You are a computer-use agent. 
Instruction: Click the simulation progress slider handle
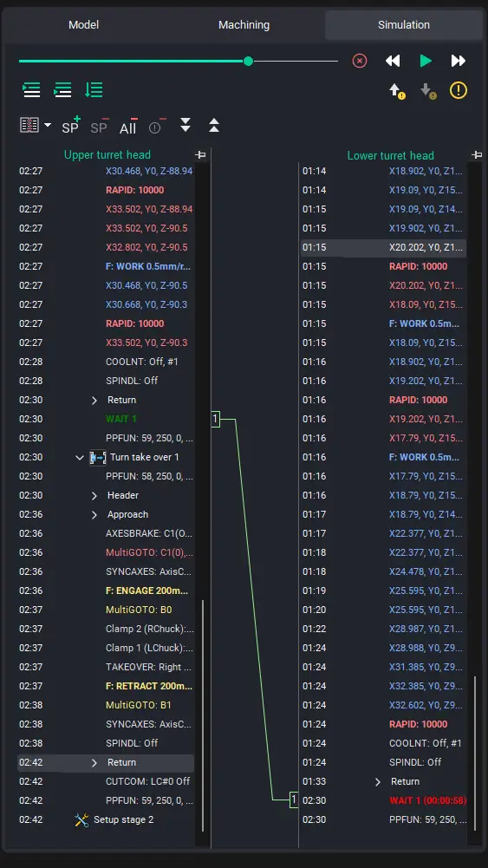pos(249,61)
